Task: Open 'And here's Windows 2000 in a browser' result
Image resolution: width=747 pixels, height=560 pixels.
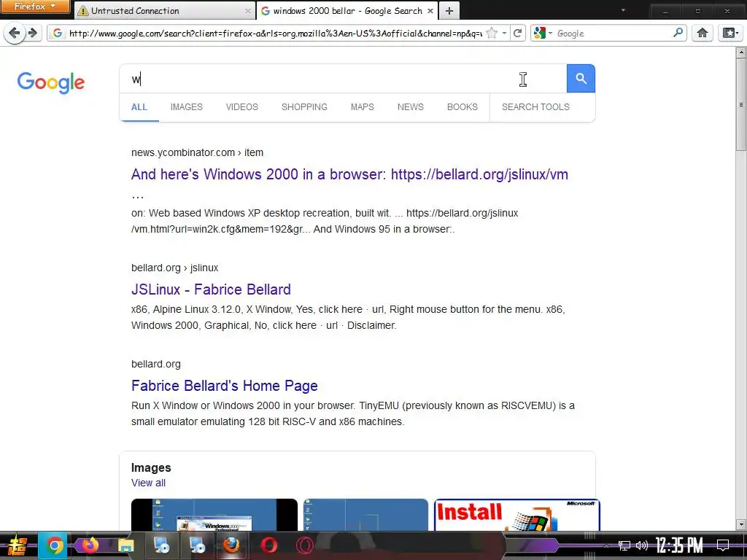Action: (349, 174)
